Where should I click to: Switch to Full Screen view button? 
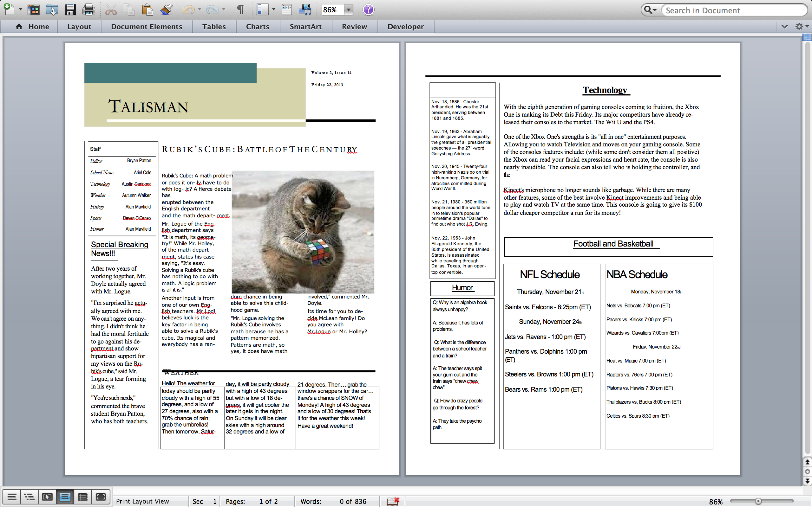pos(101,497)
